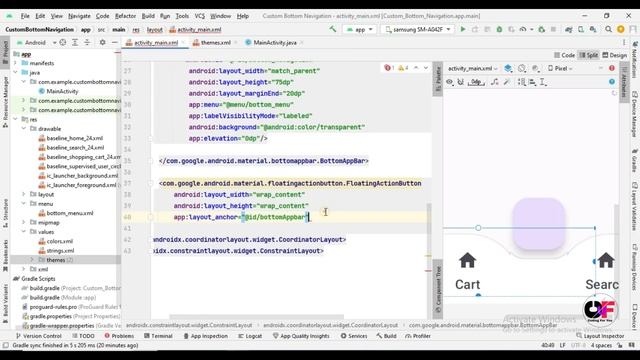
Task: Open the Palette side panel
Action: click(438, 78)
